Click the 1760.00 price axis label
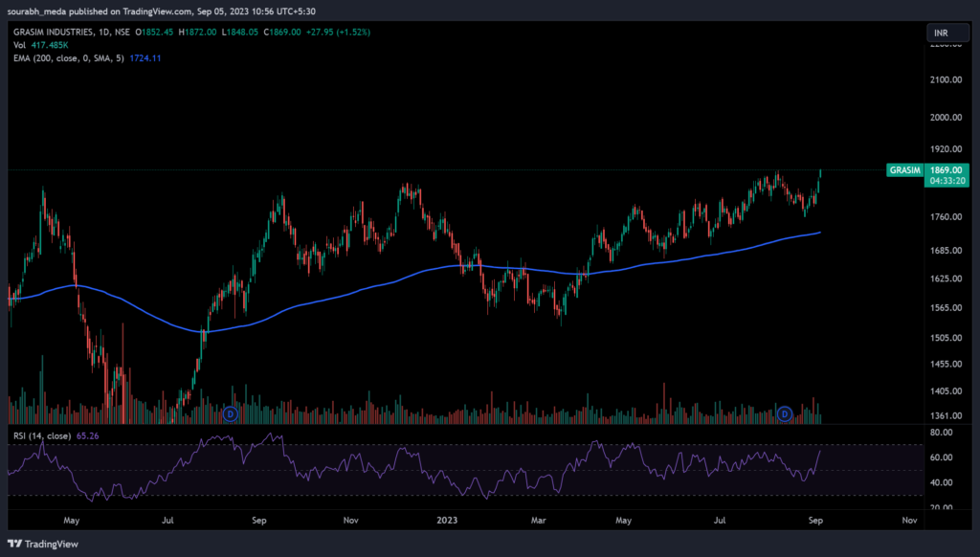The image size is (980, 557). point(947,217)
